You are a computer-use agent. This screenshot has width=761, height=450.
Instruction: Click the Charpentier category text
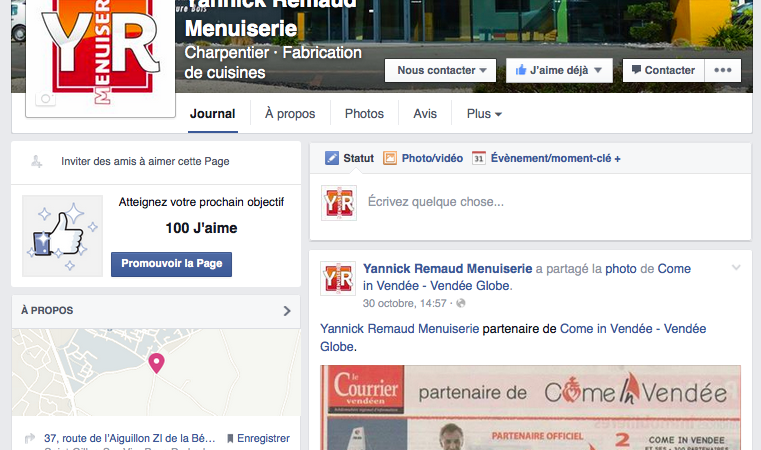pos(227,52)
